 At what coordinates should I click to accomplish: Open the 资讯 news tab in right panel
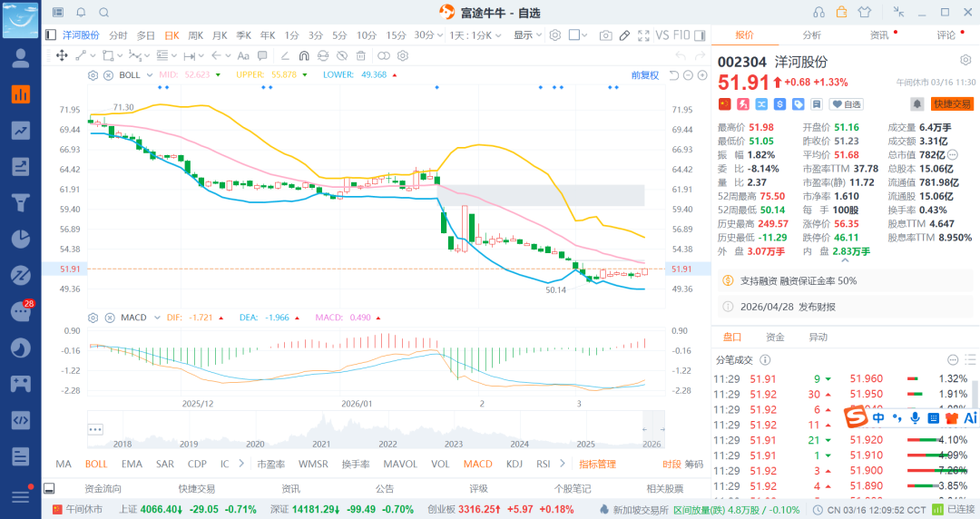pos(879,35)
